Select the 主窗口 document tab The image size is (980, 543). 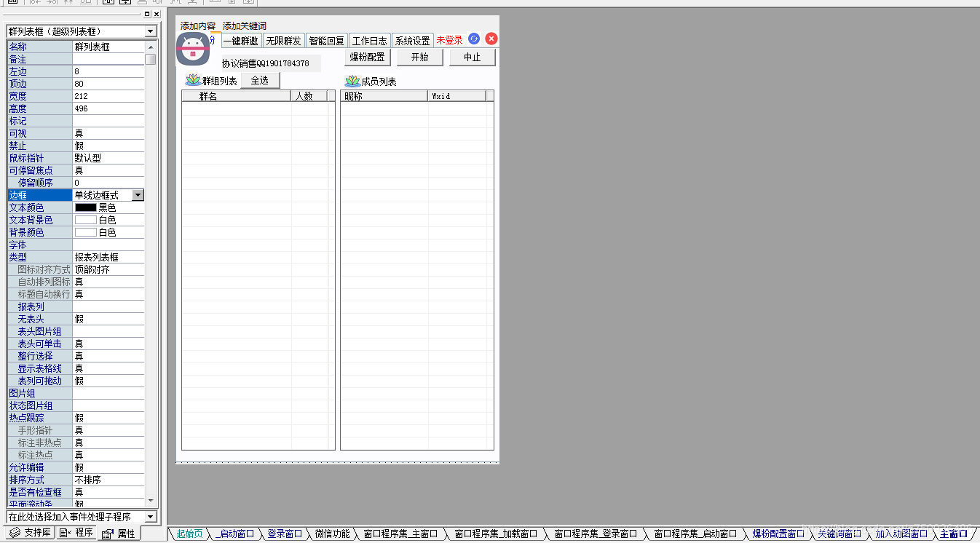tap(954, 534)
